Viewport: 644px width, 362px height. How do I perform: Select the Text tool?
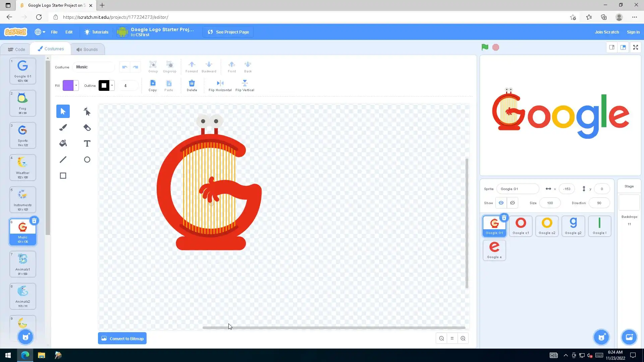[x=87, y=143]
